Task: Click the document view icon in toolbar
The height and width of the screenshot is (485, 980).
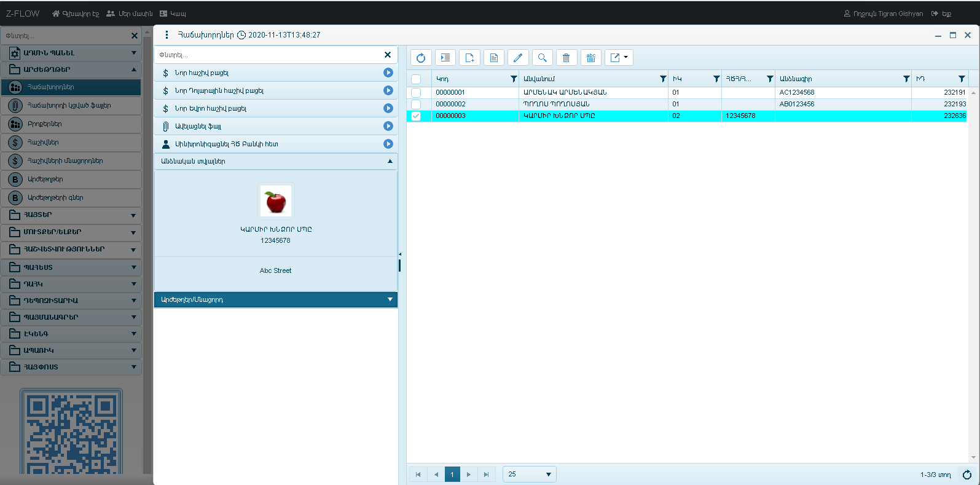Action: tap(494, 58)
